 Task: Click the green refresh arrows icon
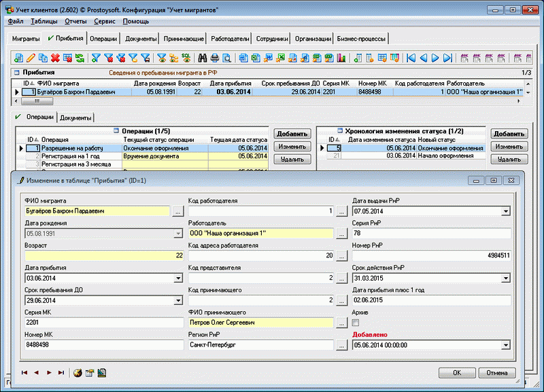pos(80,58)
